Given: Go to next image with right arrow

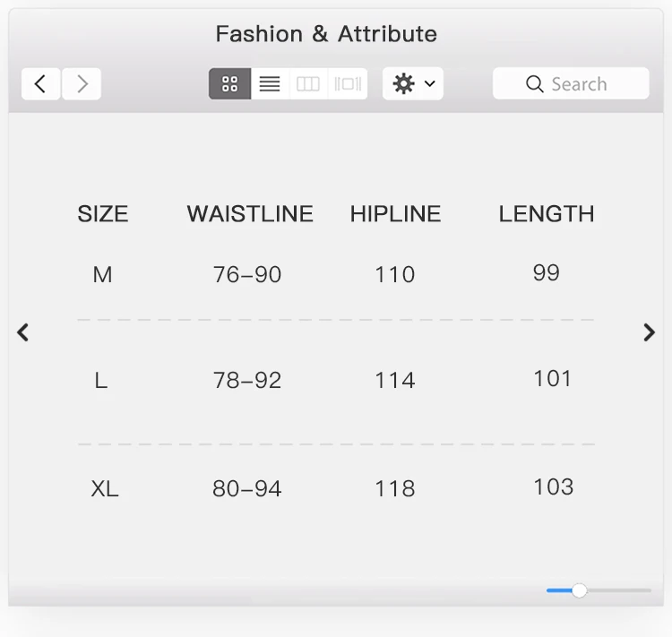Looking at the screenshot, I should tap(650, 332).
